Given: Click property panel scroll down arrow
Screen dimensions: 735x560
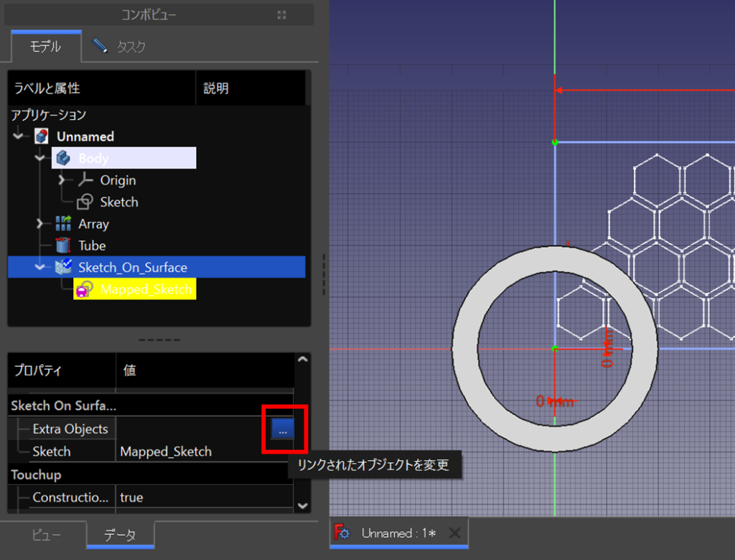Looking at the screenshot, I should 303,505.
